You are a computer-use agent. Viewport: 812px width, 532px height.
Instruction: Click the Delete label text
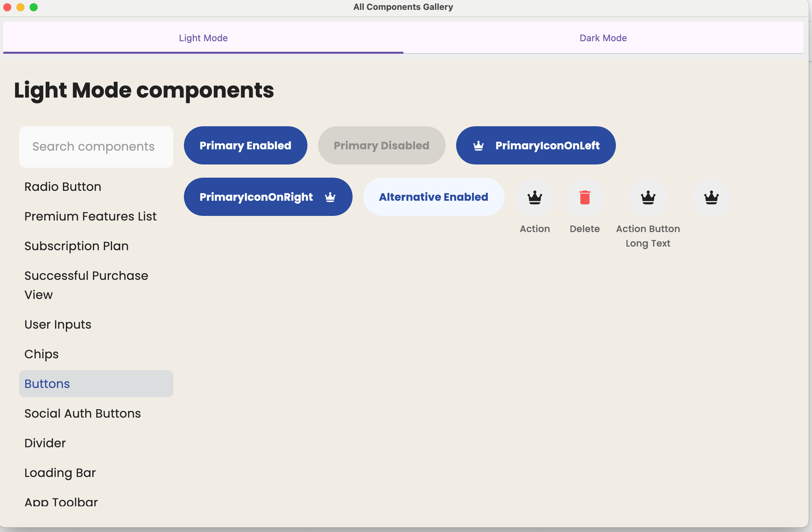(x=584, y=229)
